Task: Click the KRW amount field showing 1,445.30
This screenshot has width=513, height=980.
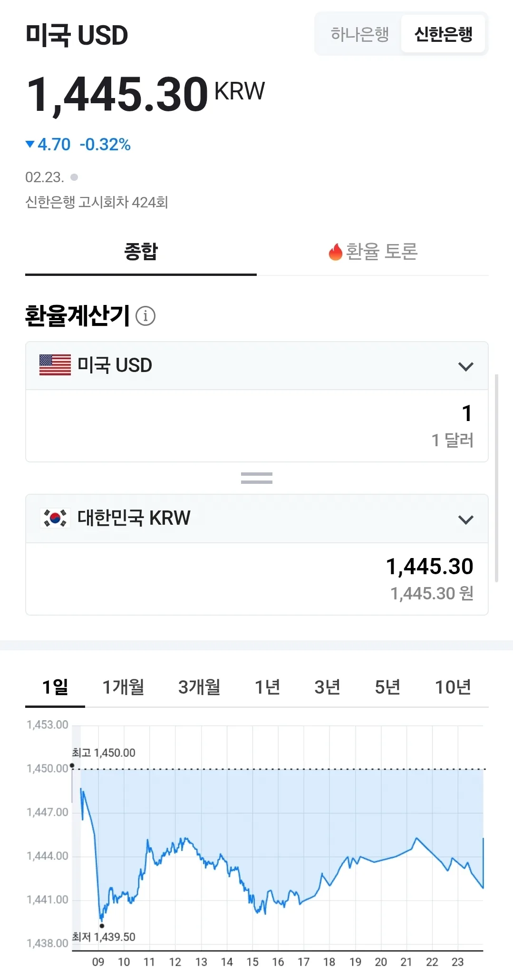Action: [x=257, y=578]
